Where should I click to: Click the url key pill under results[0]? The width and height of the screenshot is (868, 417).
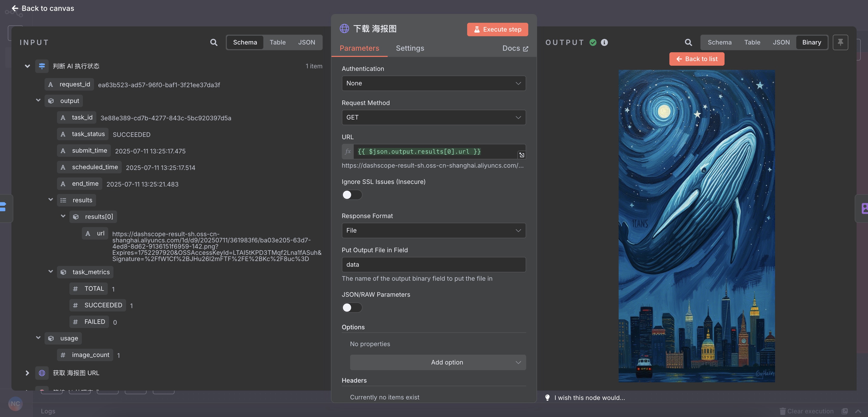95,233
